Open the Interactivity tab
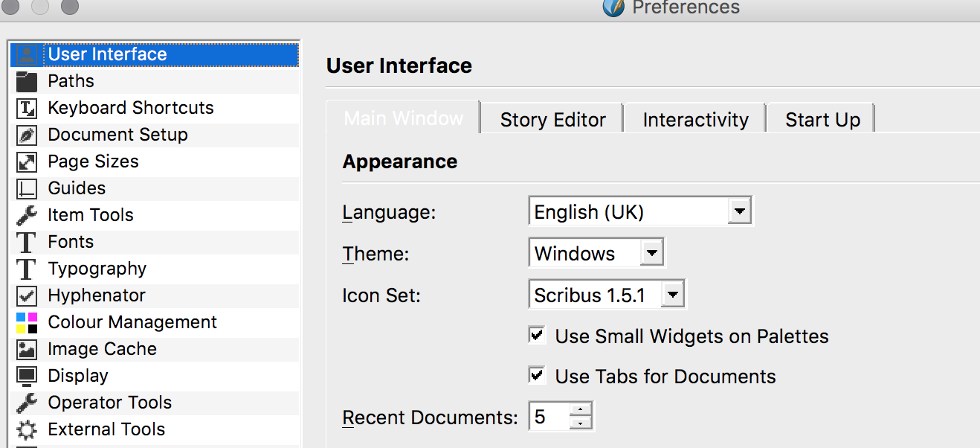 tap(695, 120)
